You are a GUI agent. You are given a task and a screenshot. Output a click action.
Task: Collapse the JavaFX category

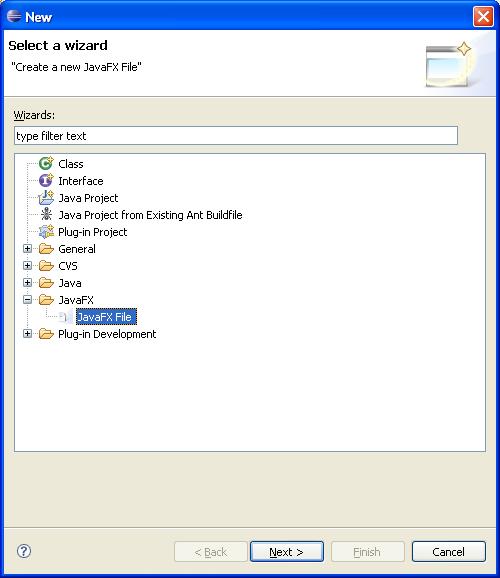pos(27,299)
